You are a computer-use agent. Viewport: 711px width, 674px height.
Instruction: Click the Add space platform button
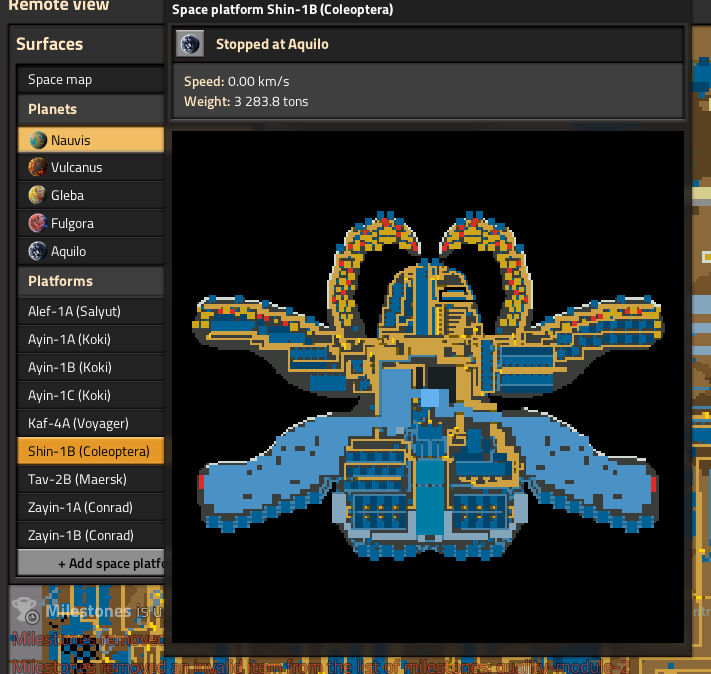click(91, 563)
